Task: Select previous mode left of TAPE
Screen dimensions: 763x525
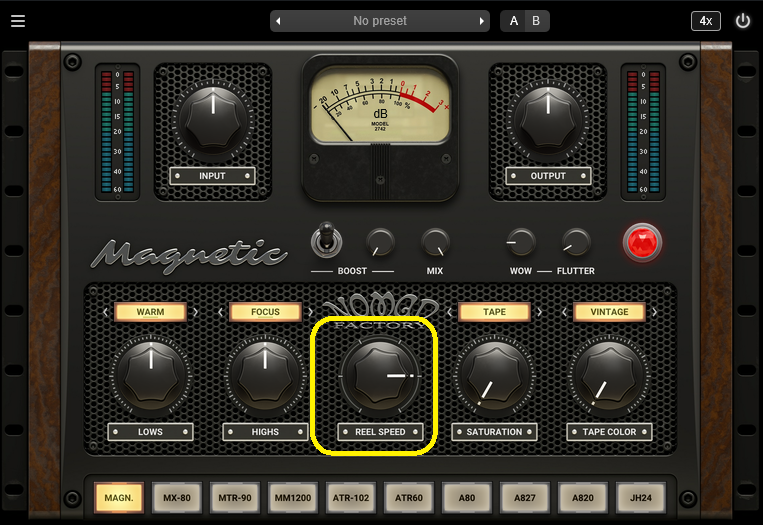Action: pos(450,312)
